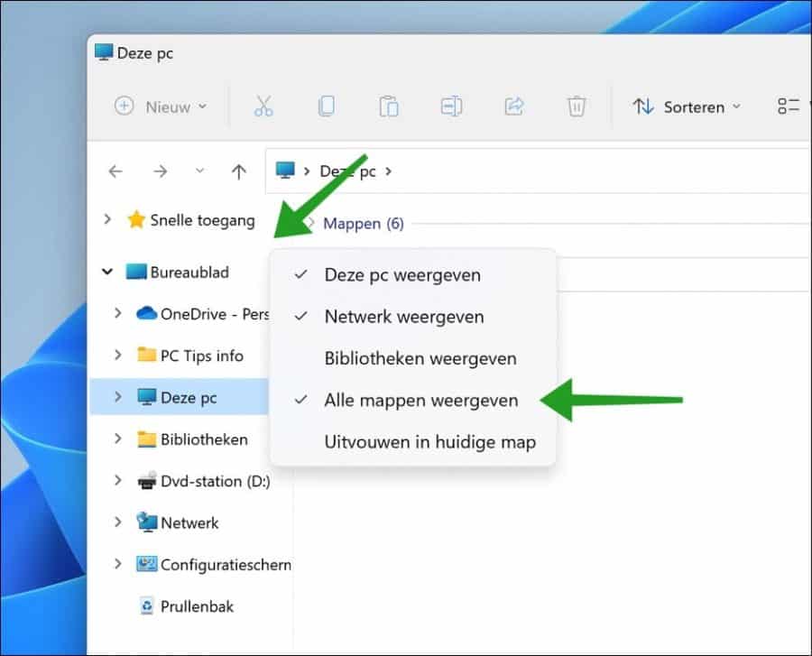Click the Back navigation arrow
The width and height of the screenshot is (812, 656).
[115, 171]
